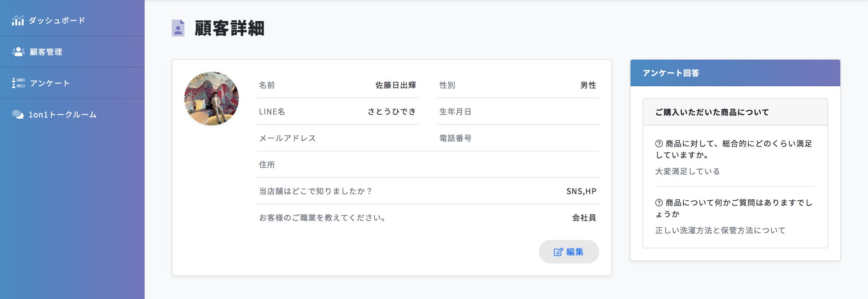The width and height of the screenshot is (868, 299).
Task: Click the survey list icon in sidebar
Action: point(18,83)
